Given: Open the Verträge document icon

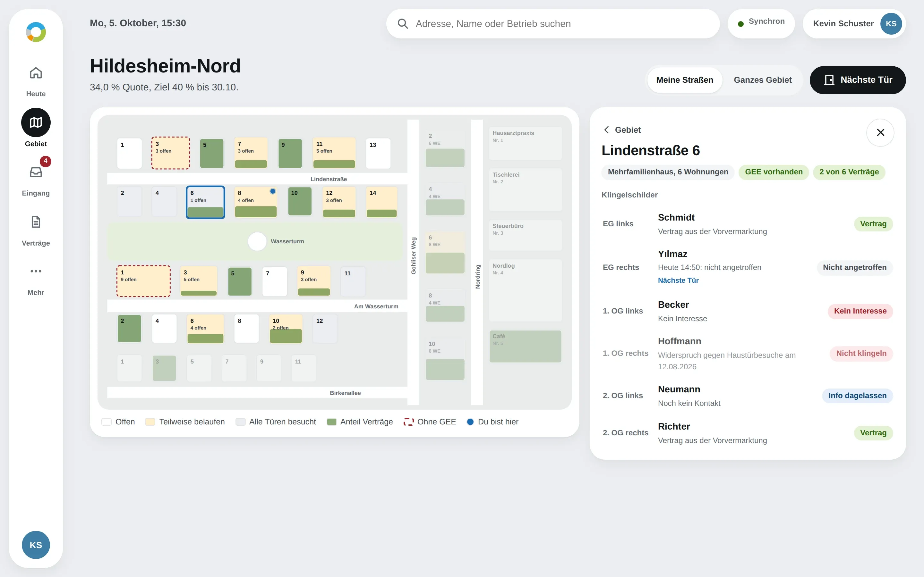Looking at the screenshot, I should [36, 222].
